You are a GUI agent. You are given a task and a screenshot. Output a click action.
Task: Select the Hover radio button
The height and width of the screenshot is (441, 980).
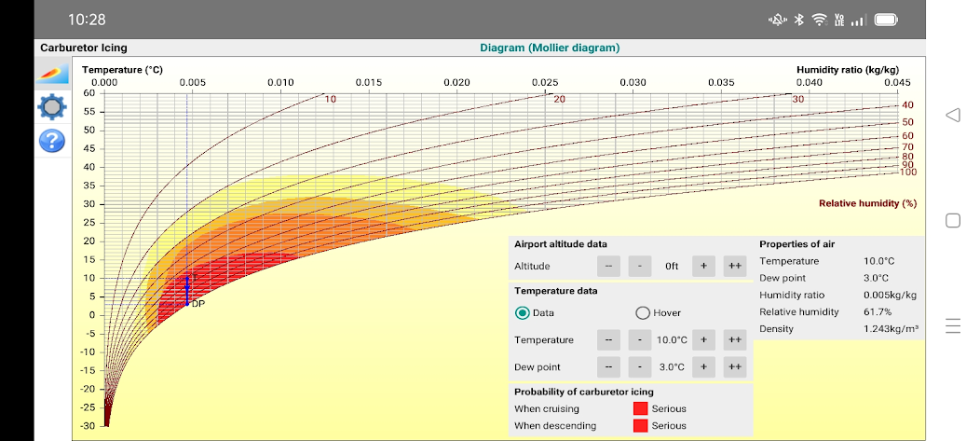click(x=643, y=313)
